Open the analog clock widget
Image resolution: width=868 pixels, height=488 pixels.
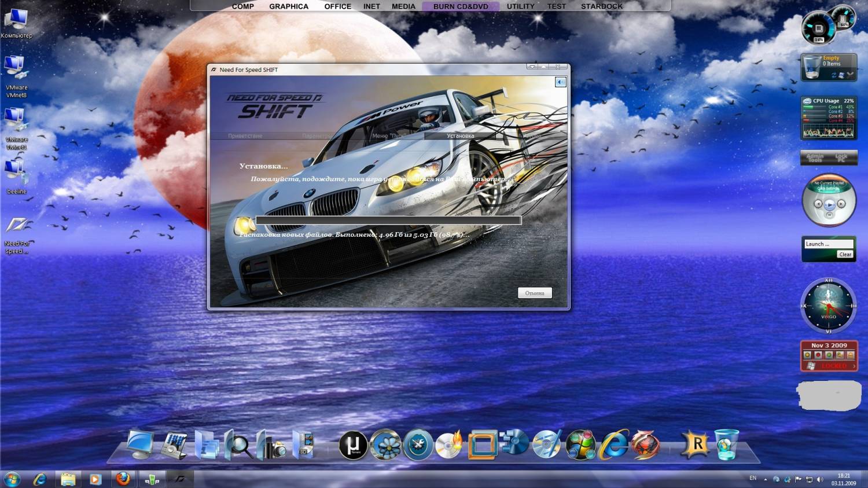pos(829,306)
